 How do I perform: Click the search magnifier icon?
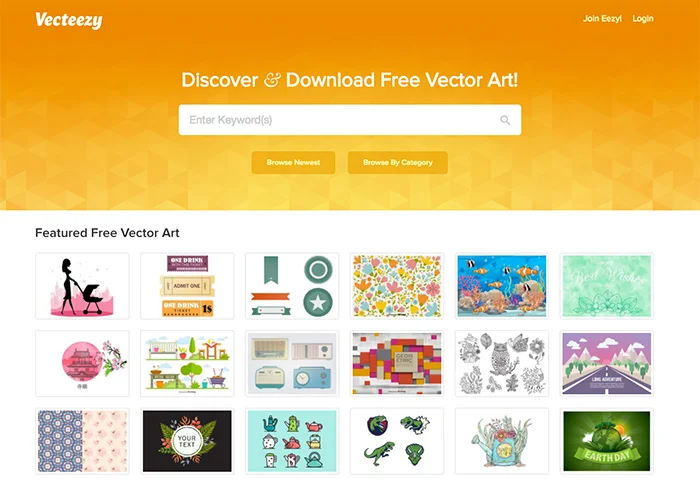(x=505, y=120)
